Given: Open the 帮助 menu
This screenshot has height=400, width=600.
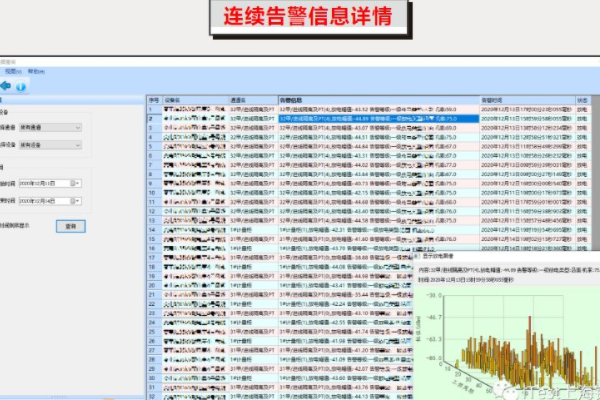Looking at the screenshot, I should click(36, 72).
